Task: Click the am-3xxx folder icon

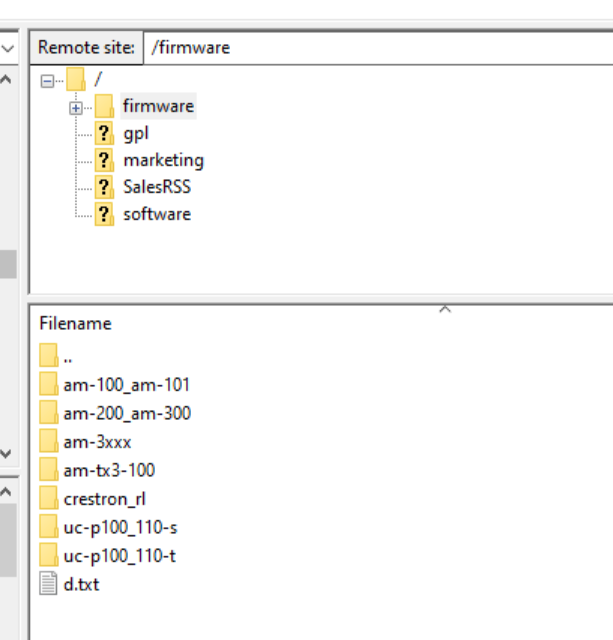Action: click(48, 442)
